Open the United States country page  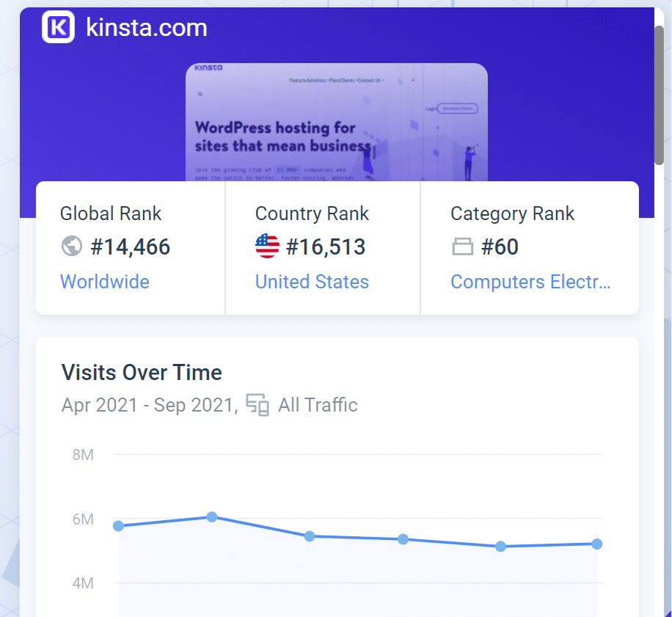311,282
